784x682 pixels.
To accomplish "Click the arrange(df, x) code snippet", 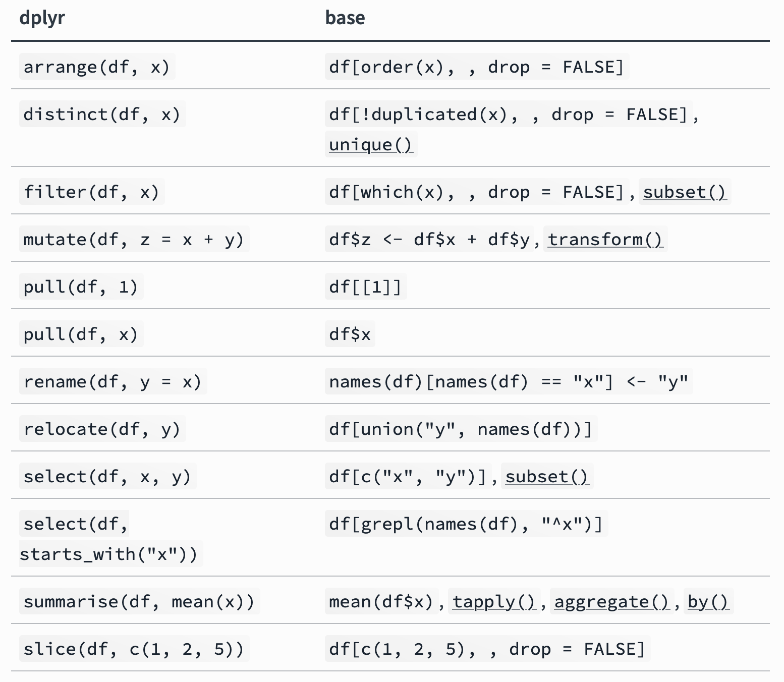I will tap(96, 68).
